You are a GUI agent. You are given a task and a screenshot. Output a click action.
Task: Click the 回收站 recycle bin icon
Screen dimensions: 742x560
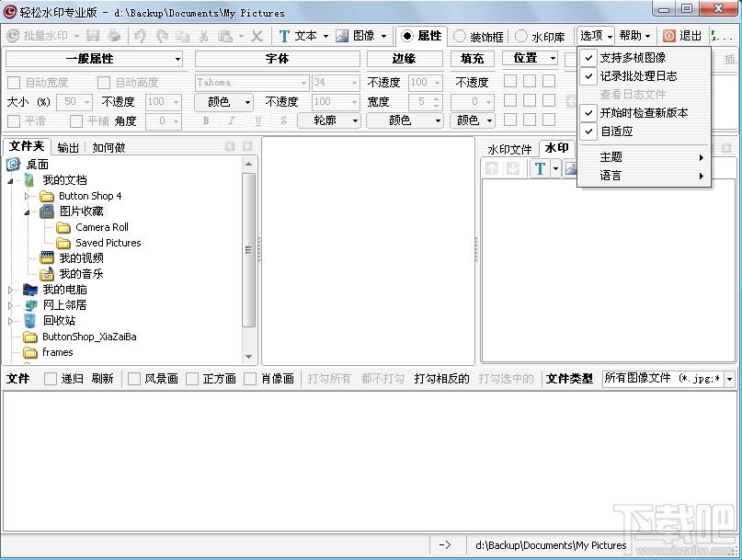point(29,321)
